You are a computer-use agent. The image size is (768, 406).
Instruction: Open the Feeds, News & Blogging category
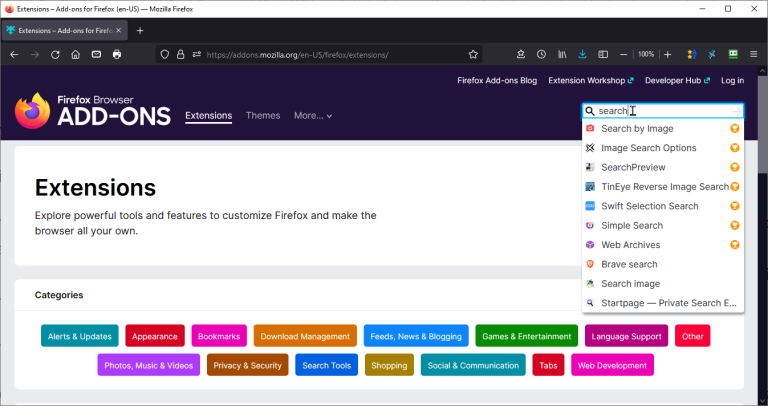[416, 336]
